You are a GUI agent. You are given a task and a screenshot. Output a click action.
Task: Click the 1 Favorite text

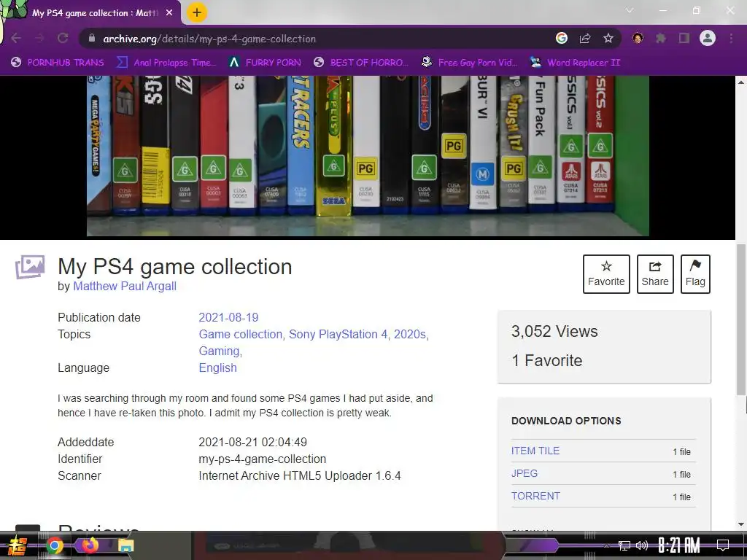[547, 360]
